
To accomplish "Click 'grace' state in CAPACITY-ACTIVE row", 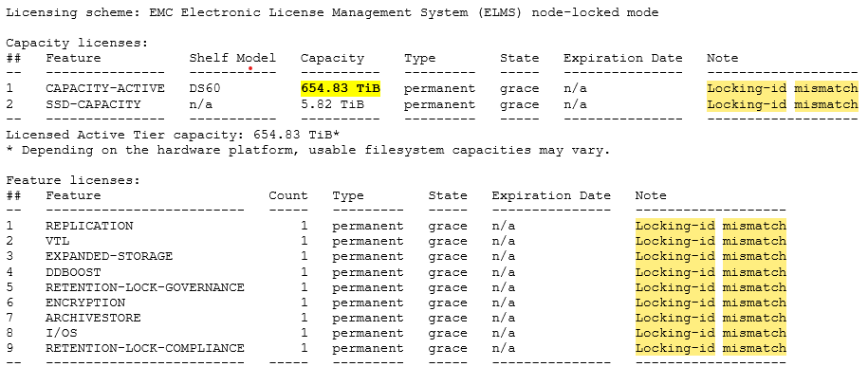I will click(519, 88).
